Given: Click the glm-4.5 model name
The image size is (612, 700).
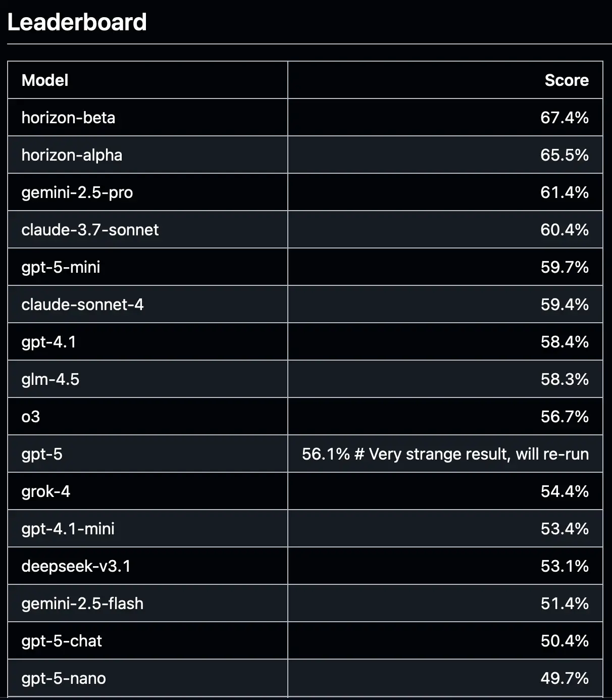Looking at the screenshot, I should (50, 379).
